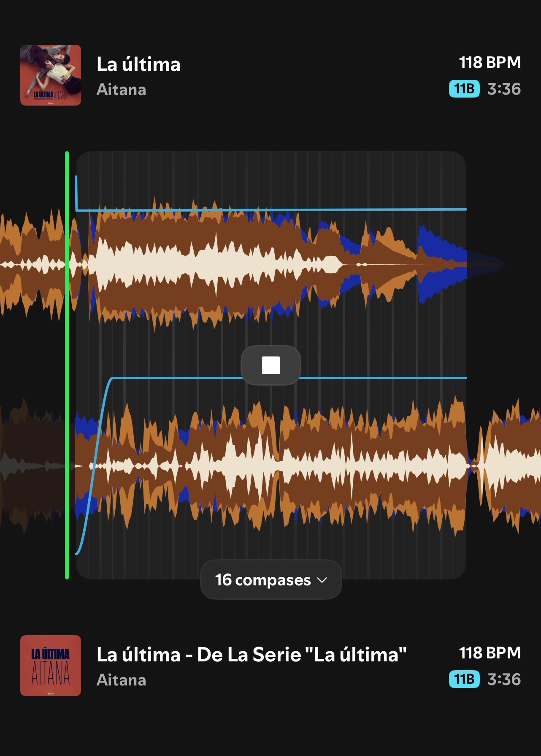Click the lower incoming track waveform
This screenshot has height=756, width=541.
click(x=270, y=466)
